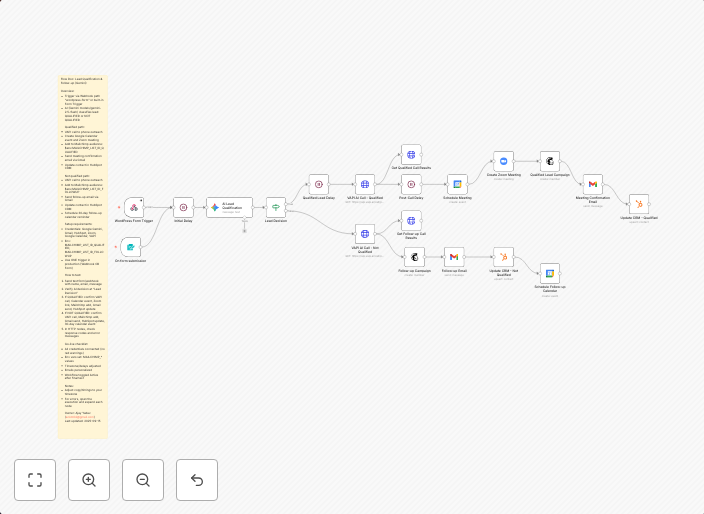This screenshot has height=514, width=704.
Task: Click the Get Qualified Call Results output handle
Action: (x=421, y=154)
